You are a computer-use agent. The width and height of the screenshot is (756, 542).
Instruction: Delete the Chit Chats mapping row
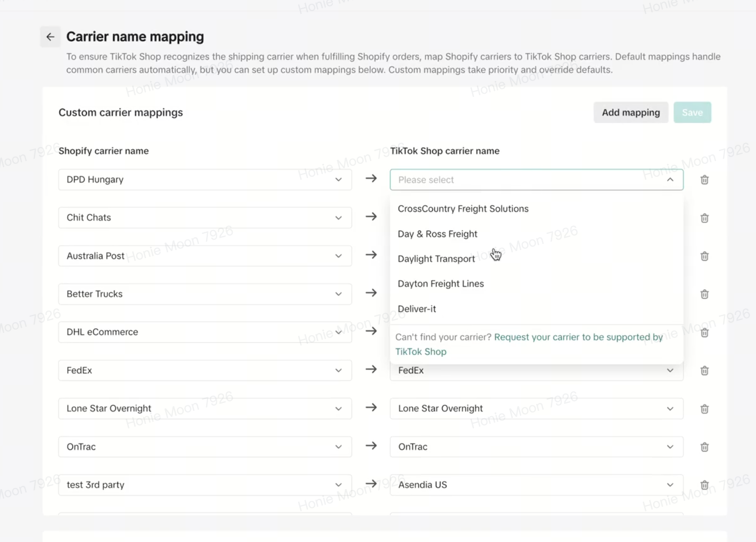(704, 218)
